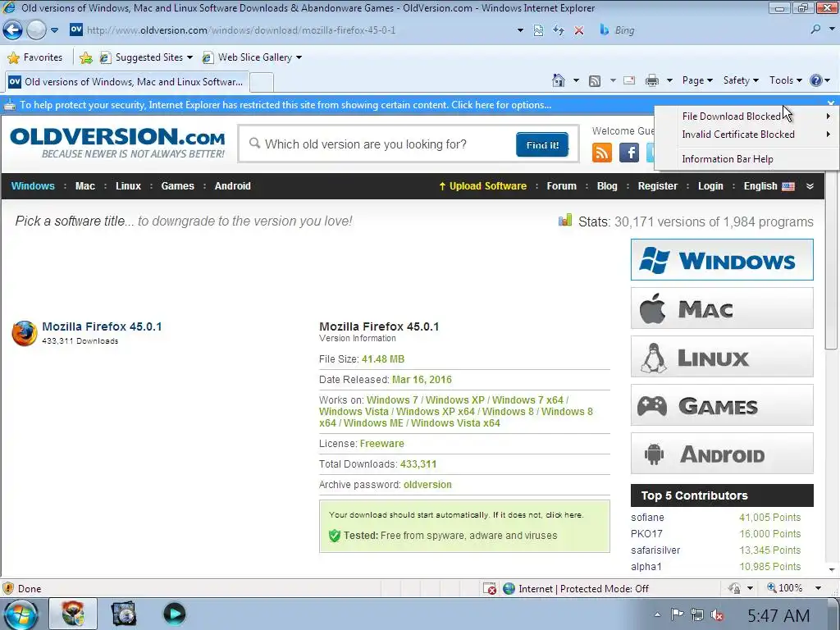Click the browser Forward arrow button

36,30
